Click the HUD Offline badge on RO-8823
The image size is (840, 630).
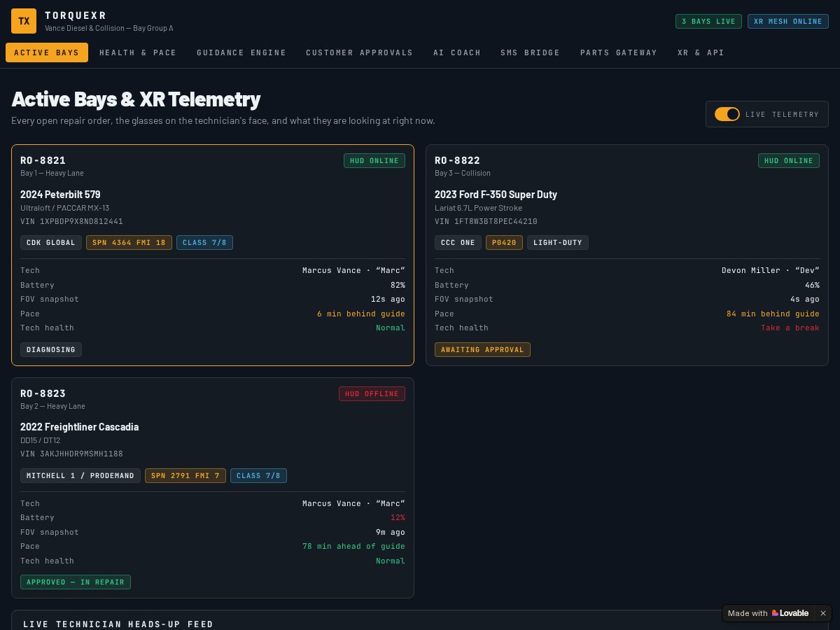click(x=372, y=393)
